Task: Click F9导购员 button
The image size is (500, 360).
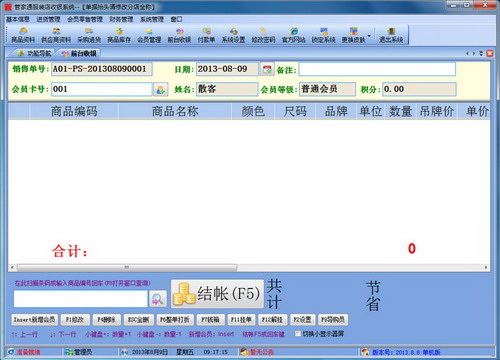Action: [333, 320]
